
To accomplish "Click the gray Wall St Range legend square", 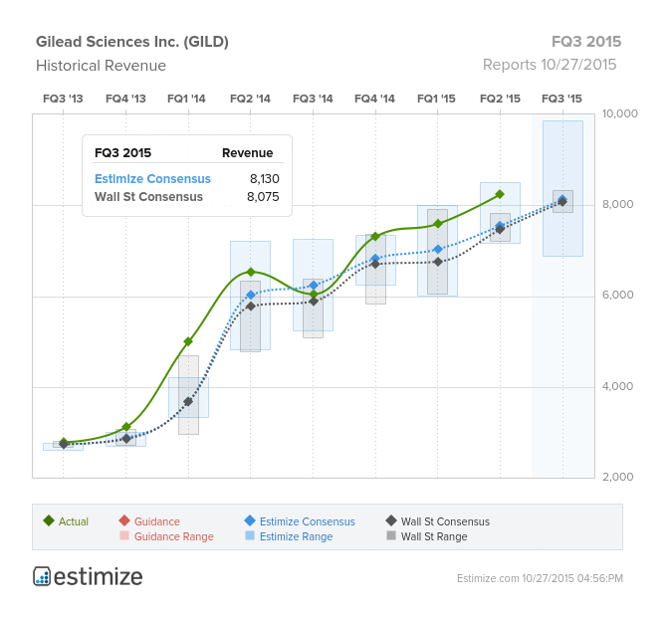I will tap(391, 535).
